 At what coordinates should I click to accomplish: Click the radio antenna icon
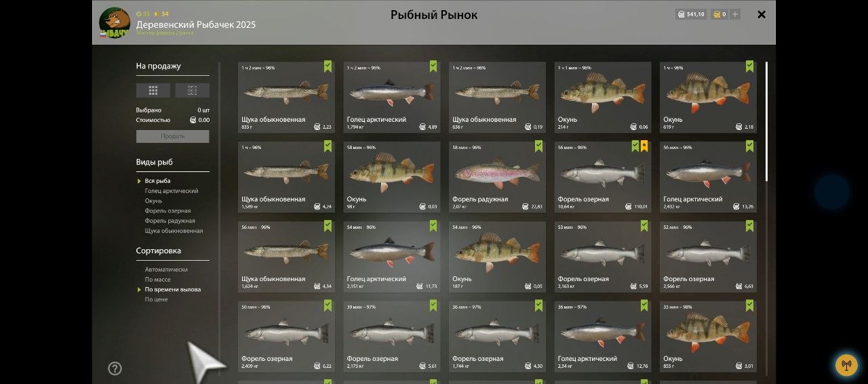tap(846, 365)
